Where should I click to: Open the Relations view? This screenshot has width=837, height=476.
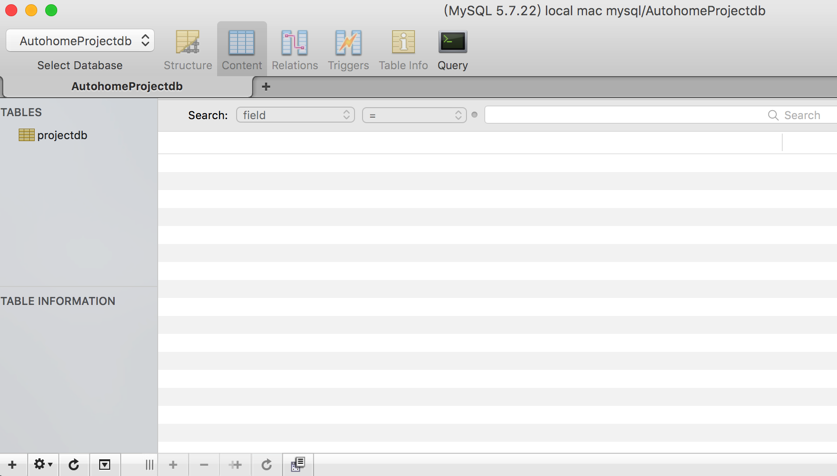[295, 50]
